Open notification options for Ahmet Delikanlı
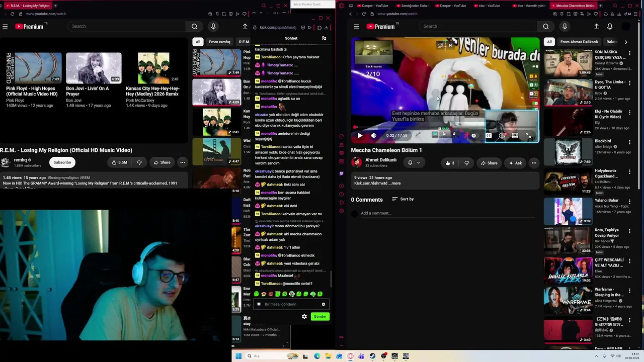Viewport: 644px width, 362px height. (414, 163)
